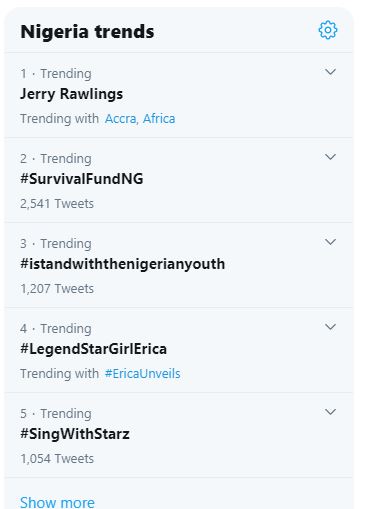Open #istandwiththenigerianyouth hashtag trend
This screenshot has width=381, height=509.
pos(122,264)
